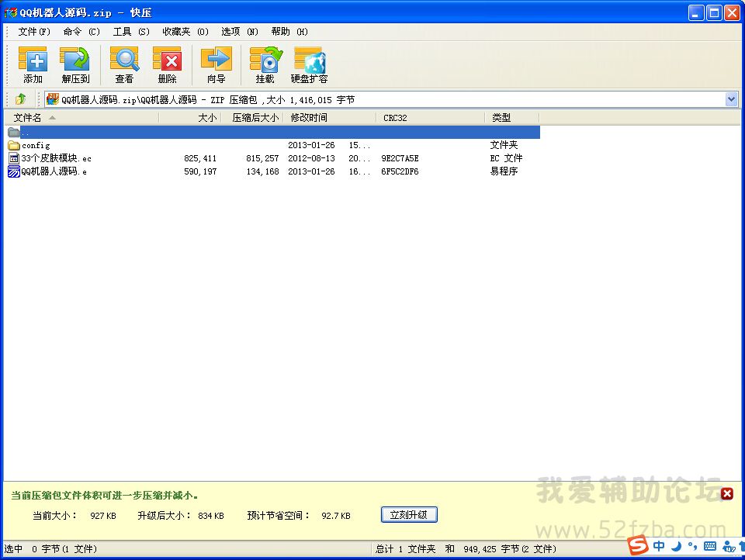
Task: Launch the 向导 (Wizard) toolbar tool
Action: pos(217,64)
